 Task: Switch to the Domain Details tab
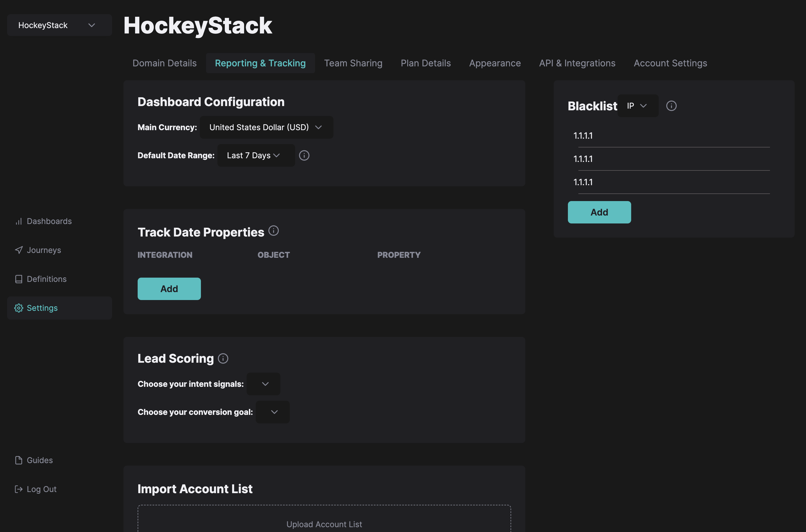tap(165, 63)
